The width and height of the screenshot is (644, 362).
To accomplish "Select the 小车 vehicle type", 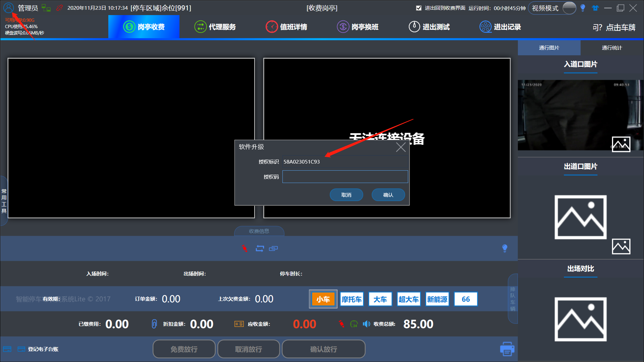I will click(x=323, y=299).
